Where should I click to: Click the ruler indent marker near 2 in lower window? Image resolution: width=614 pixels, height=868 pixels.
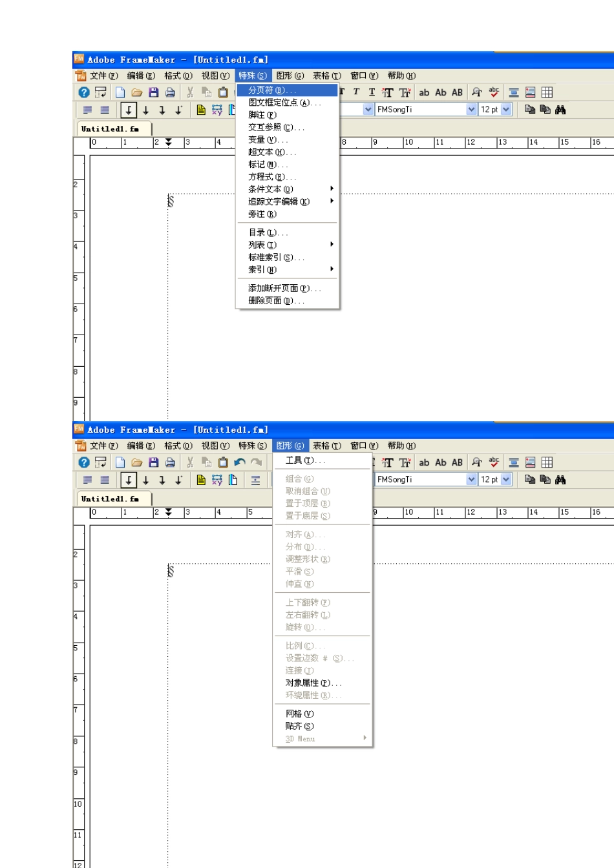click(168, 512)
